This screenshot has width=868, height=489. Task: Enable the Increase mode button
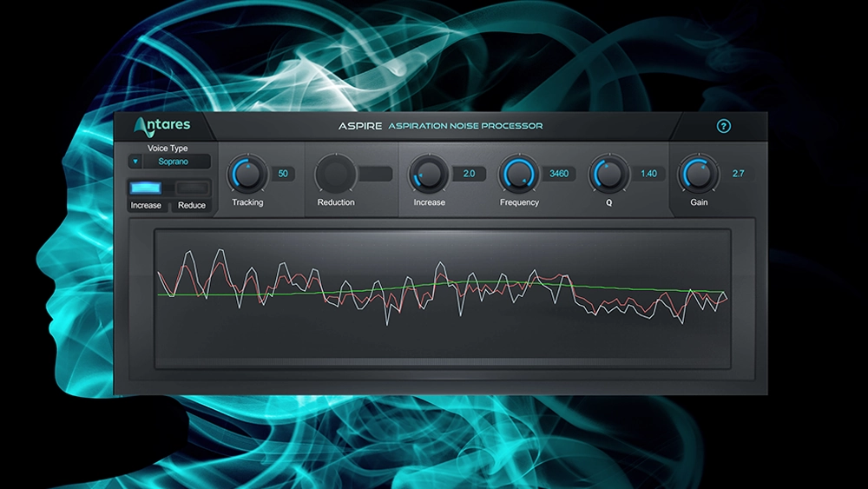tap(146, 188)
